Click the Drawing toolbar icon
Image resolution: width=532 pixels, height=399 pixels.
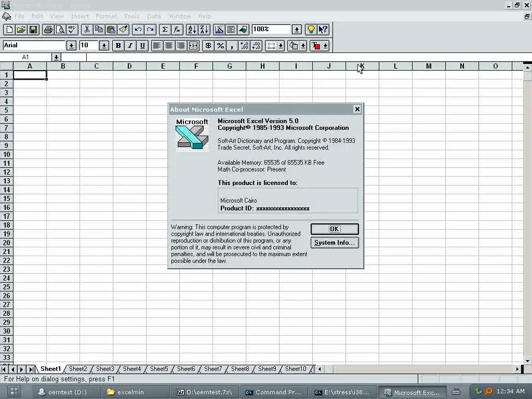point(243,30)
